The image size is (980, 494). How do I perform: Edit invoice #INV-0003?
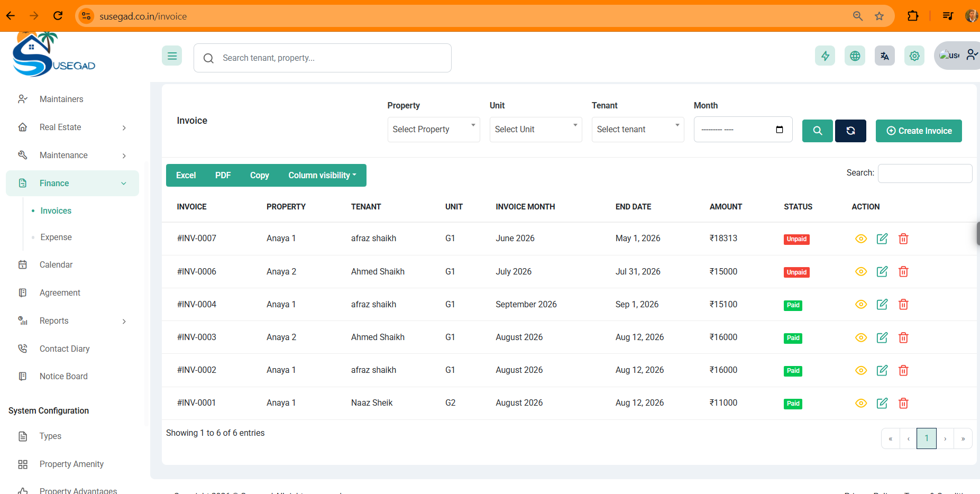point(882,337)
